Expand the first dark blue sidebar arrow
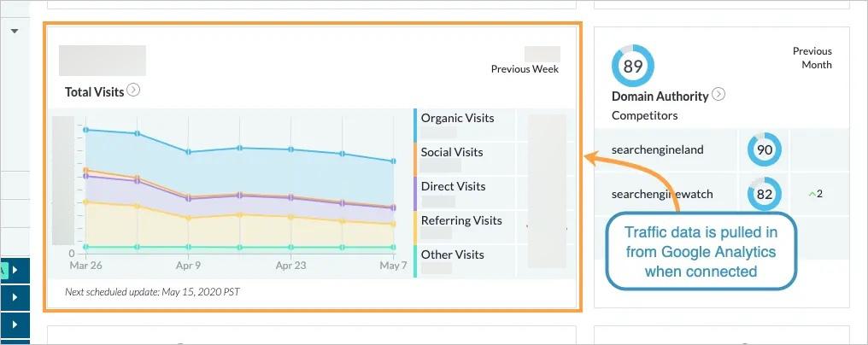 [15, 271]
